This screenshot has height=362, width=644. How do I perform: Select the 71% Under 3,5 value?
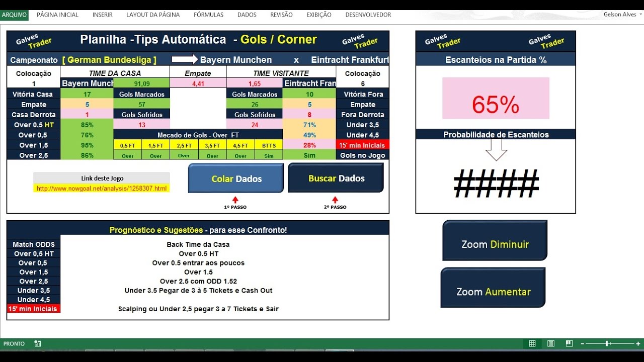click(309, 125)
